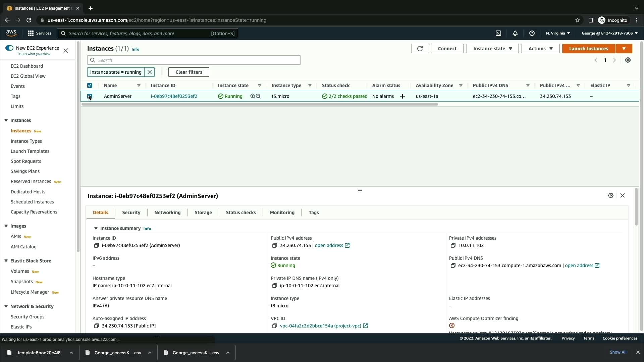Toggle the New EC2 Experience switch
Viewport: 644px width, 362px height.
tap(9, 48)
